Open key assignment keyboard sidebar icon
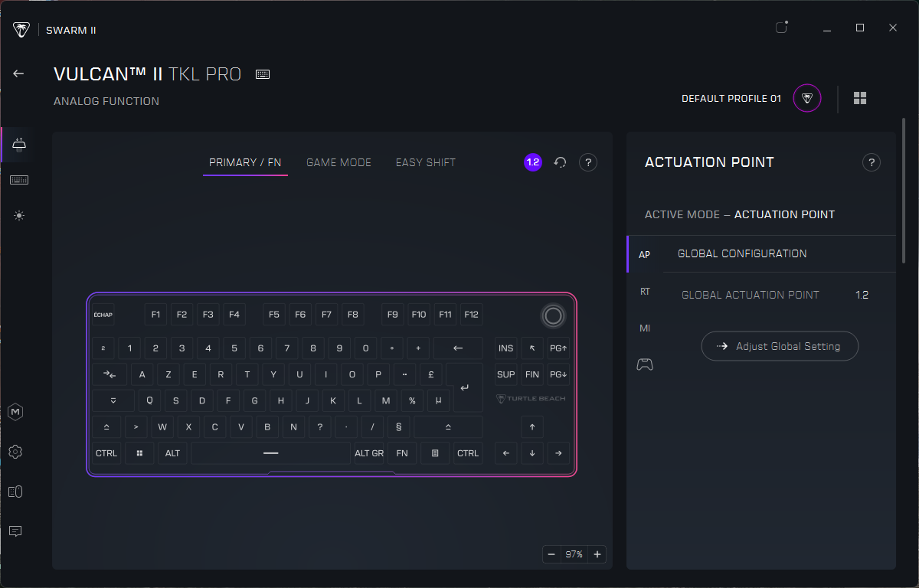Viewport: 919px width, 588px height. pos(18,181)
